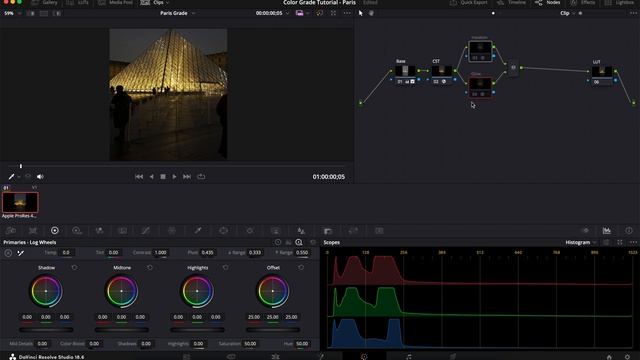This screenshot has height=360, width=640.
Task: Jump to the first frame
Action: coord(139,177)
